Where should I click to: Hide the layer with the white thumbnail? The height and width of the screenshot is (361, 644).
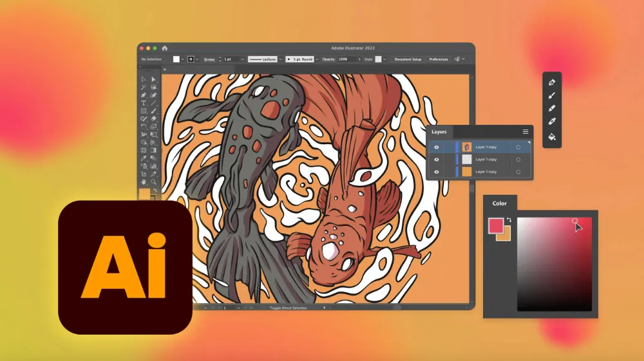point(436,159)
